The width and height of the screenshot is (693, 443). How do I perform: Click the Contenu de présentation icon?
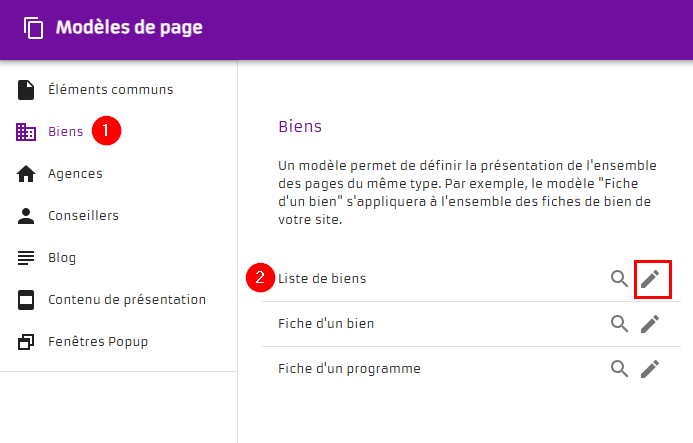(27, 300)
